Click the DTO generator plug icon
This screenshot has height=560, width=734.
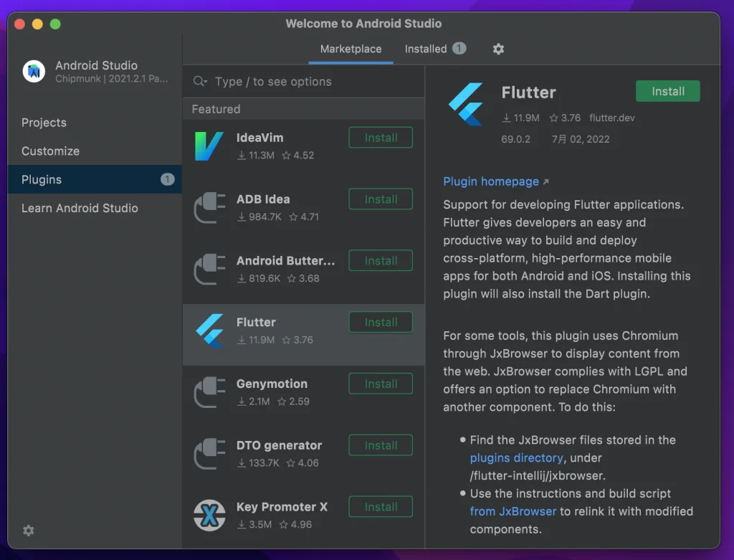(209, 454)
